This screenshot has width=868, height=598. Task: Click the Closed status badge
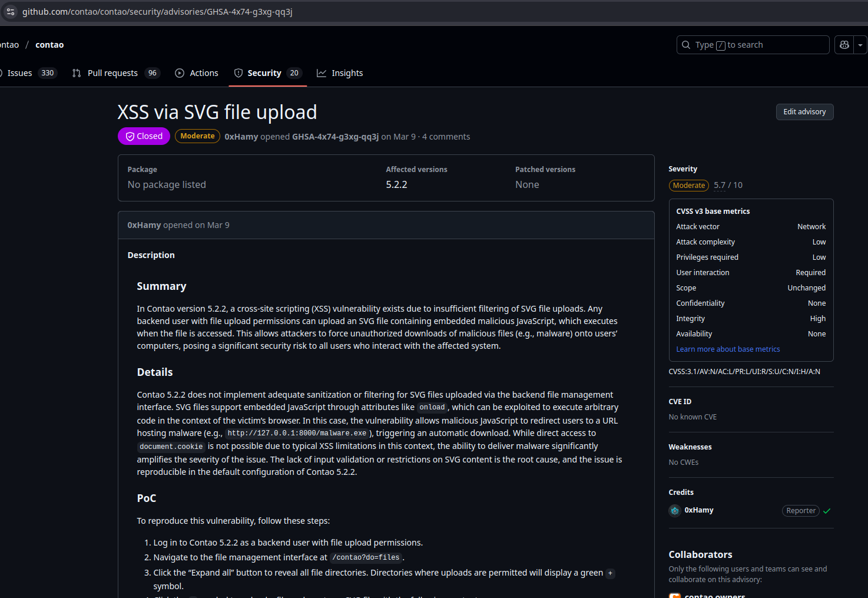click(x=144, y=136)
